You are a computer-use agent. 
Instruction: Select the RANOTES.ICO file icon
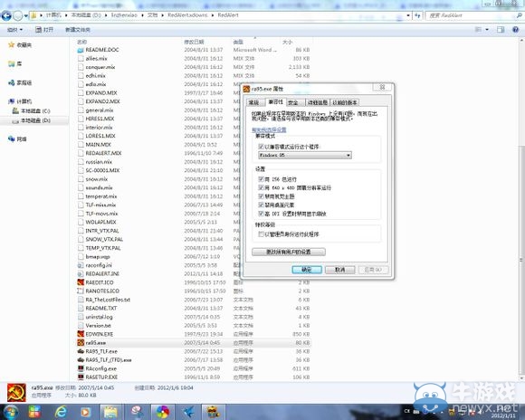81,291
